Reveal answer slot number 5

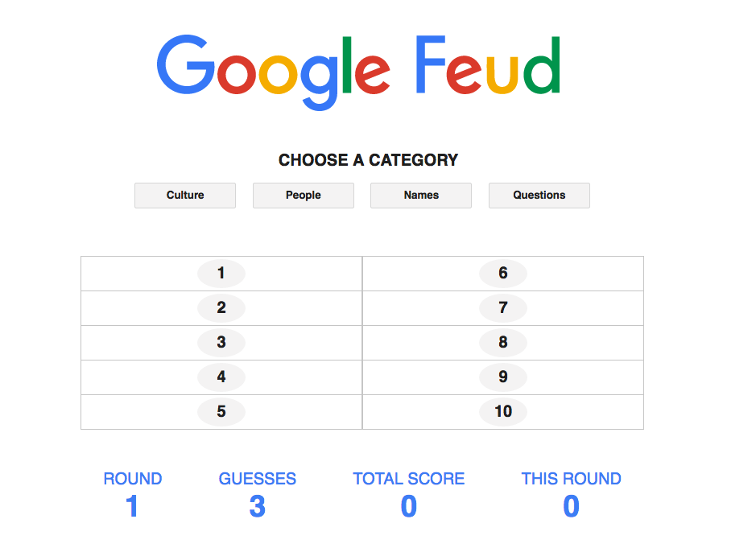[x=221, y=411]
